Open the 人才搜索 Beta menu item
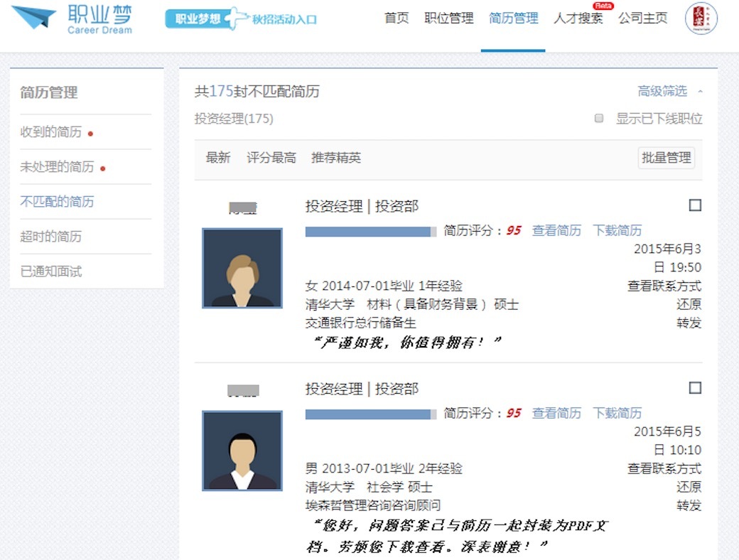The image size is (739, 560). click(578, 18)
